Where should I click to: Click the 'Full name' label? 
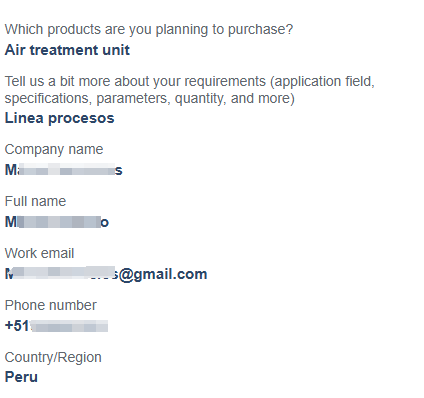coord(35,201)
